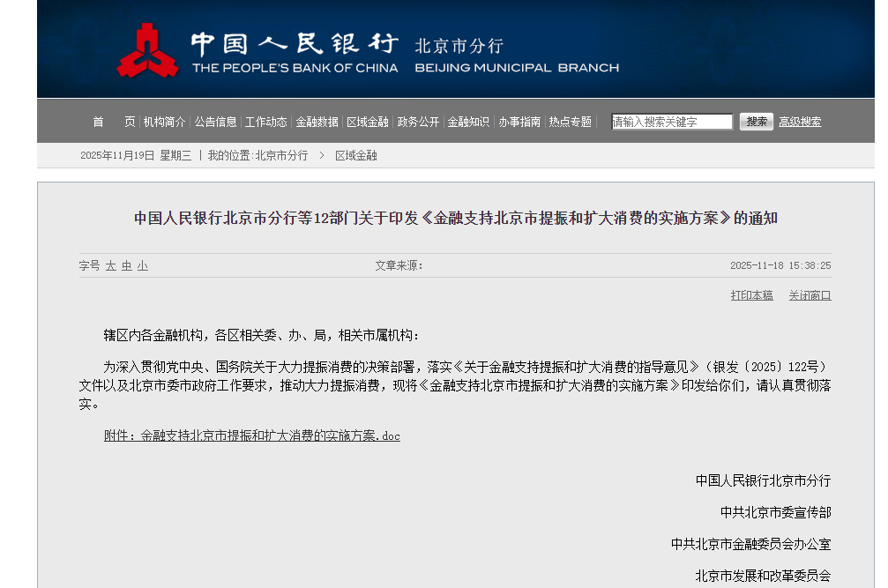Image resolution: width=888 pixels, height=588 pixels.
Task: Click 北京市分行 in the breadcrumb
Action: coord(282,155)
